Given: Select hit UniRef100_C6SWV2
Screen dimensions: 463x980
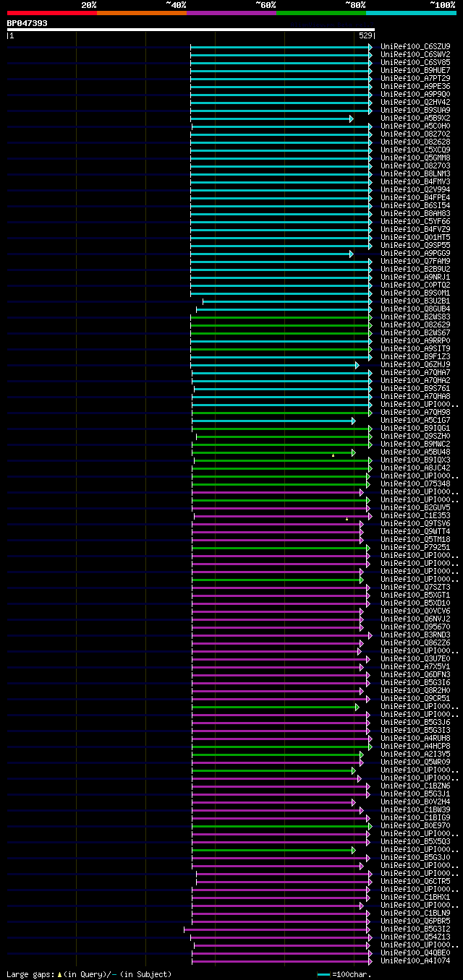Looking at the screenshot, I should coord(415,54).
